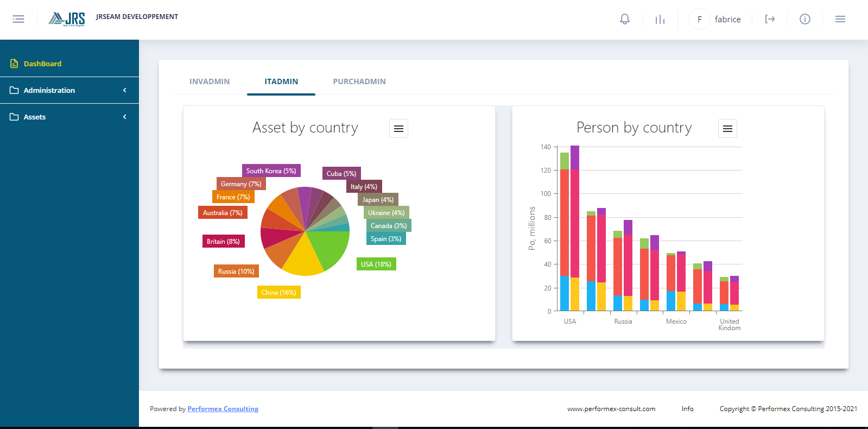Click the China (16%) pie label
This screenshot has height=429, width=868.
coord(278,293)
